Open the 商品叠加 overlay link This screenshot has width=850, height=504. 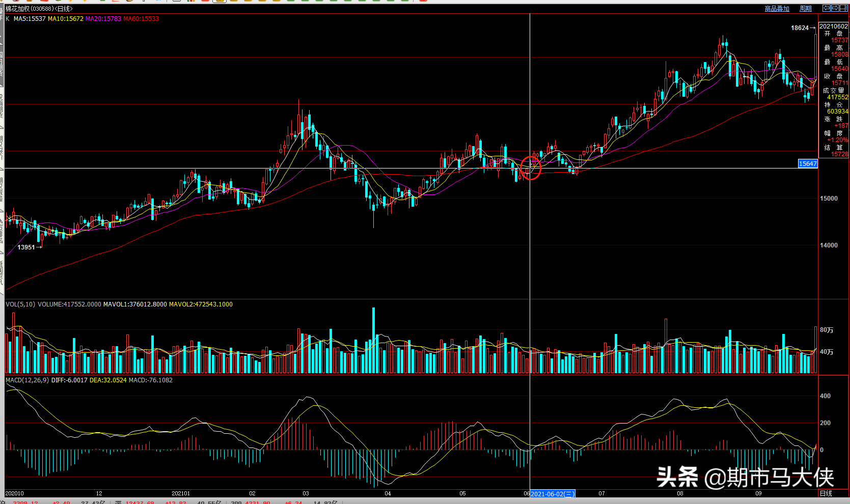pyautogui.click(x=777, y=9)
